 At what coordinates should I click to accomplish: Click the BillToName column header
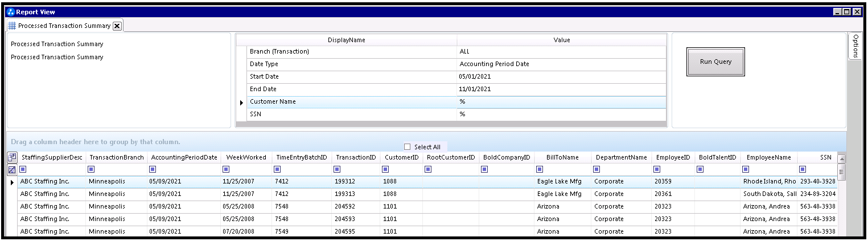point(562,157)
